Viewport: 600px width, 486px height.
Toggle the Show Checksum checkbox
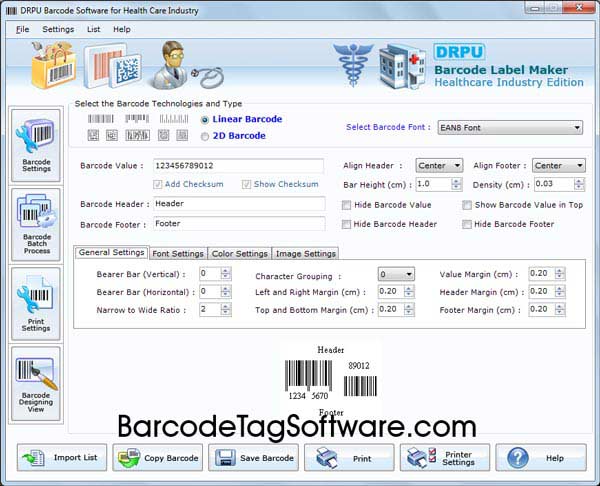[x=246, y=184]
